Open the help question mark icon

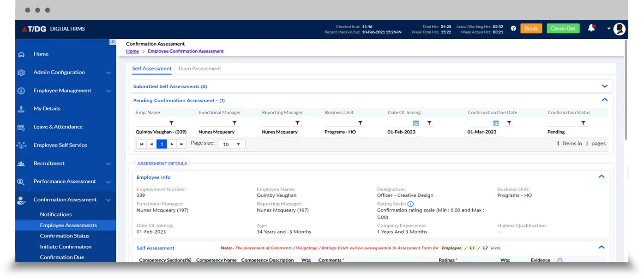(x=513, y=29)
